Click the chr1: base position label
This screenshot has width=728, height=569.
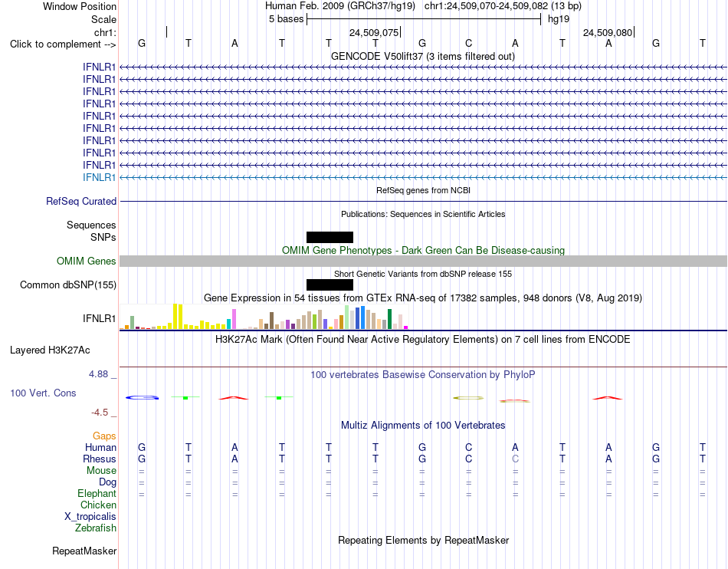(x=105, y=32)
